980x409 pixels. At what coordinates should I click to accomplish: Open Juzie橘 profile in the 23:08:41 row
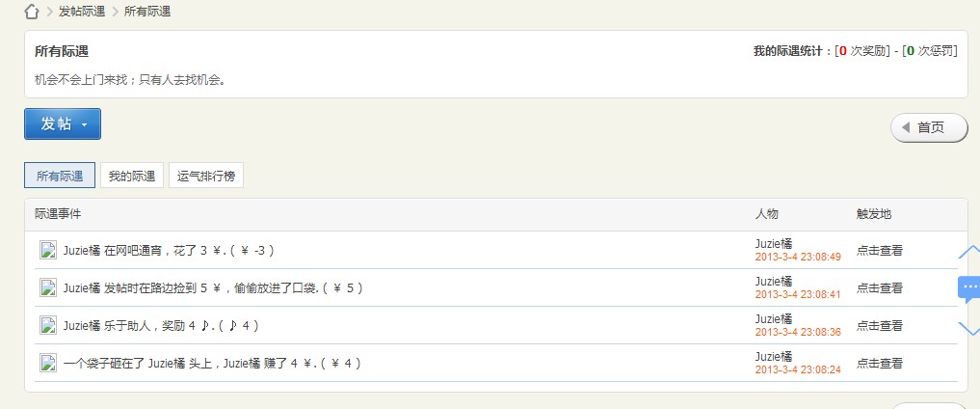pos(774,282)
